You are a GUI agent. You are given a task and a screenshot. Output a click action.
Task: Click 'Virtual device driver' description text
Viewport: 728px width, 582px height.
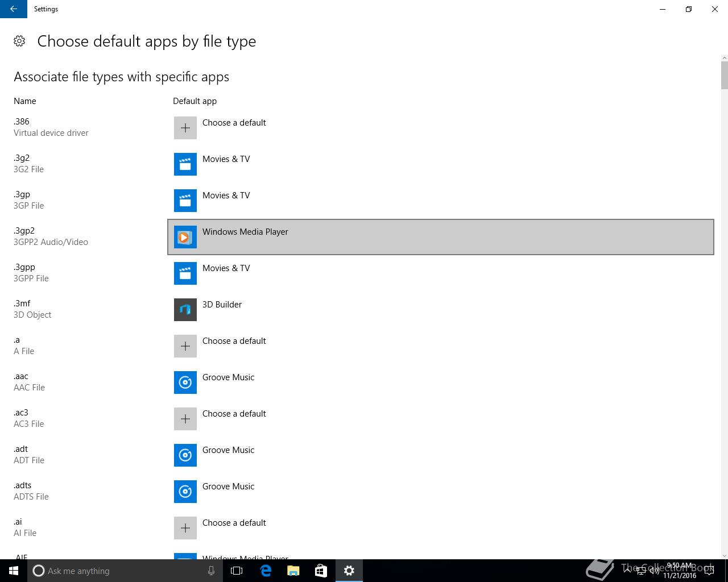click(x=51, y=133)
